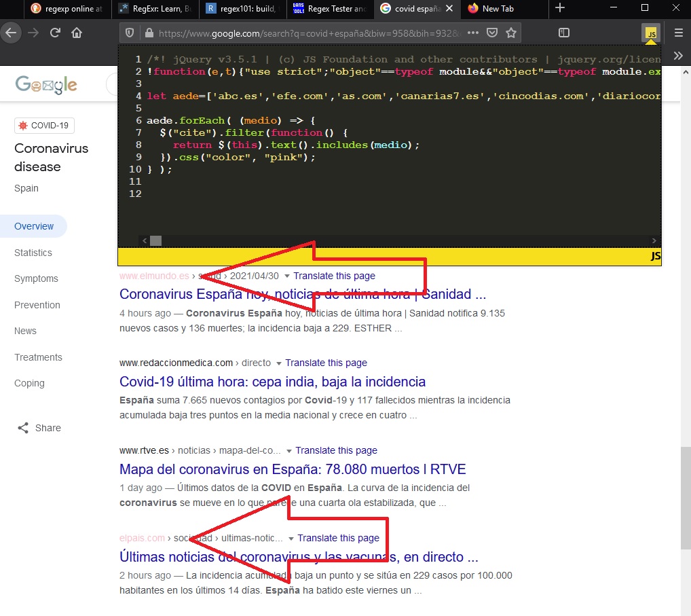Image resolution: width=691 pixels, height=616 pixels.
Task: Open page actions three-dot menu
Action: pos(473,33)
